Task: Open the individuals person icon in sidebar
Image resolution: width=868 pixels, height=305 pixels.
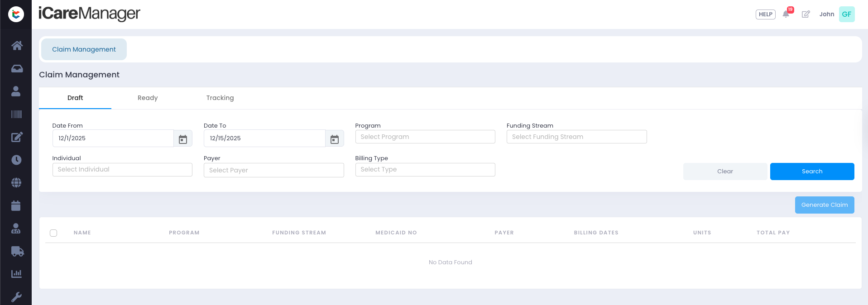Action: click(16, 91)
